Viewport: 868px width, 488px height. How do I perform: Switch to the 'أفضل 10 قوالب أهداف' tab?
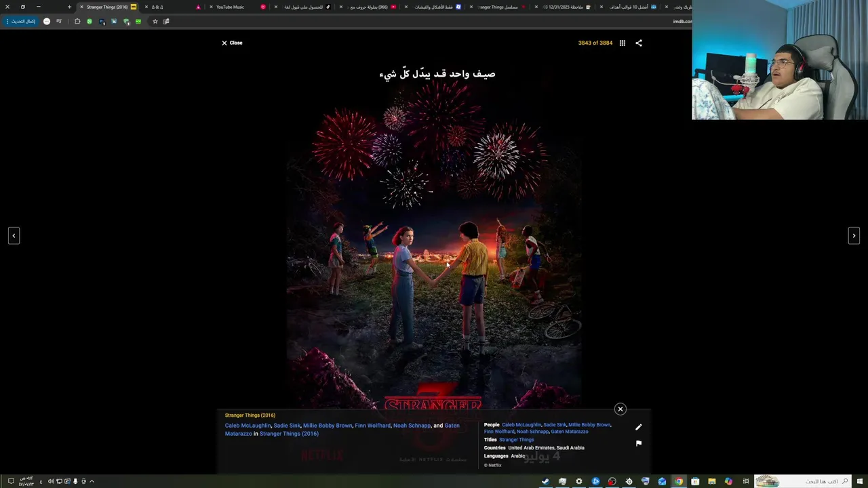[629, 7]
